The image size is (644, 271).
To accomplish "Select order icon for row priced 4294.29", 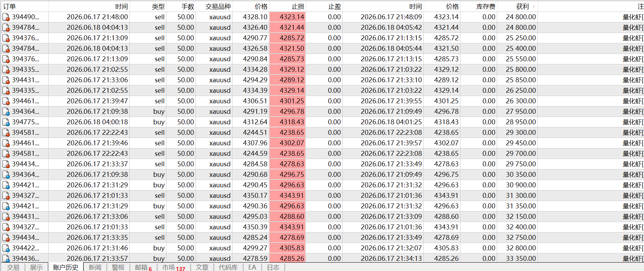I will 6,80.
